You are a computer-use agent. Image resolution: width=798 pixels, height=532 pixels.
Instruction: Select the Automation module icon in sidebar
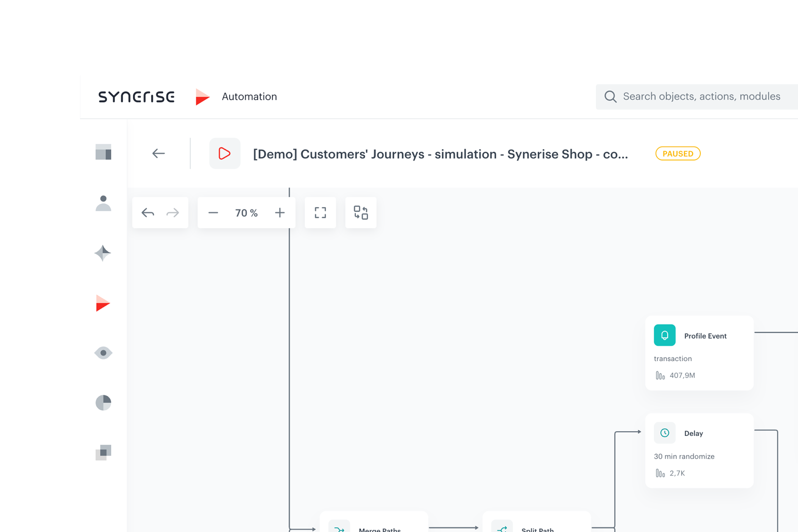tap(103, 303)
